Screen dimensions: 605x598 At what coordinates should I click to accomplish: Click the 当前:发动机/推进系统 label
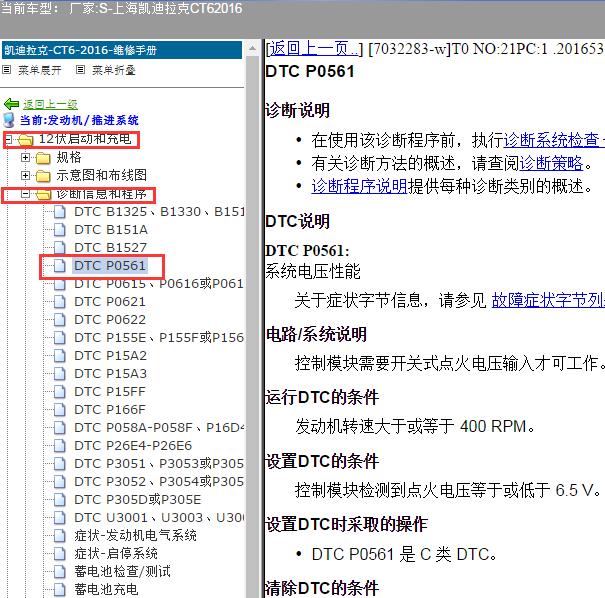pyautogui.click(x=79, y=120)
